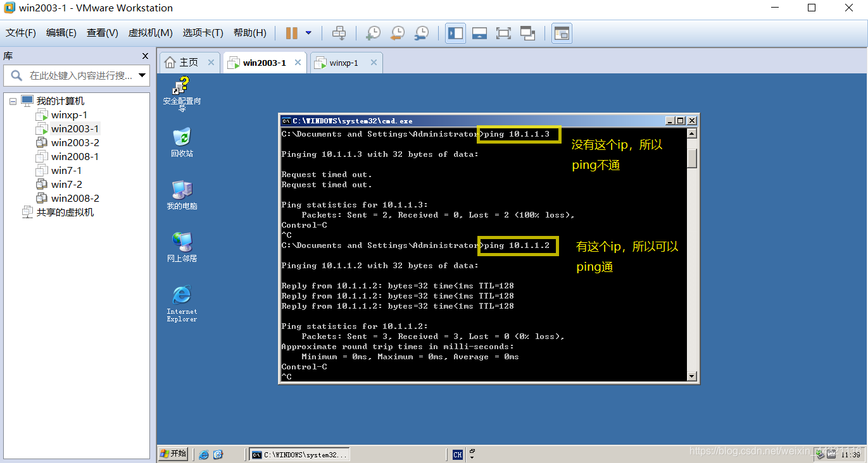Close the cmd.exe window

point(692,121)
